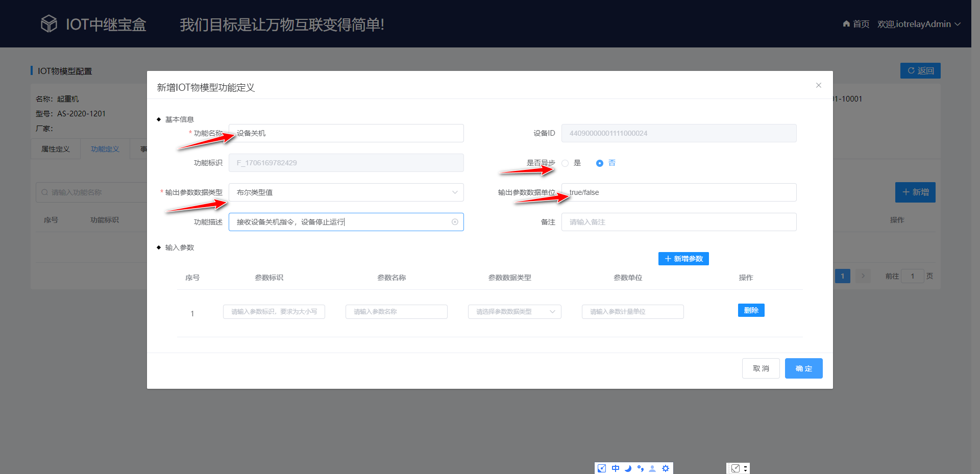980x474 pixels.
Task: Click the IME user account icon
Action: pos(652,468)
